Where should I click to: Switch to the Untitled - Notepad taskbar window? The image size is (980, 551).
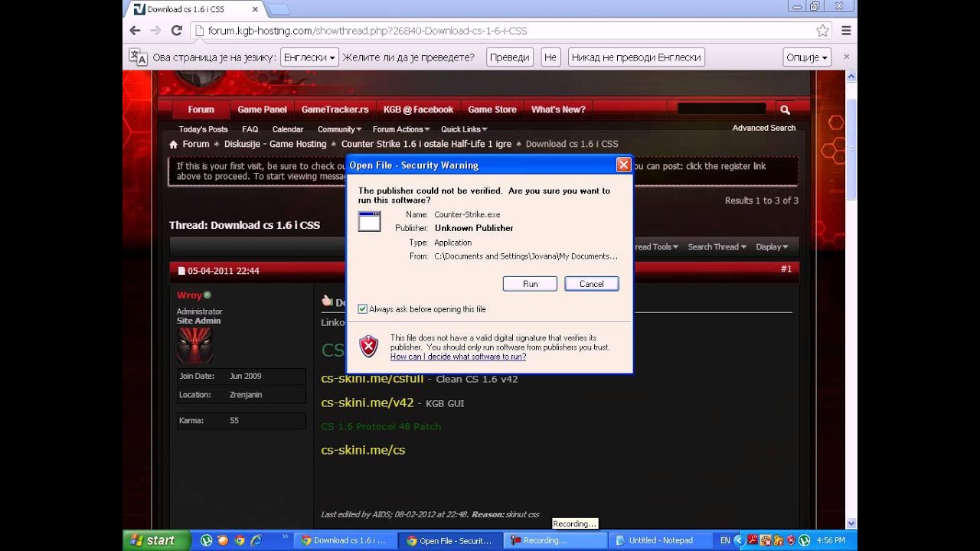(x=661, y=540)
